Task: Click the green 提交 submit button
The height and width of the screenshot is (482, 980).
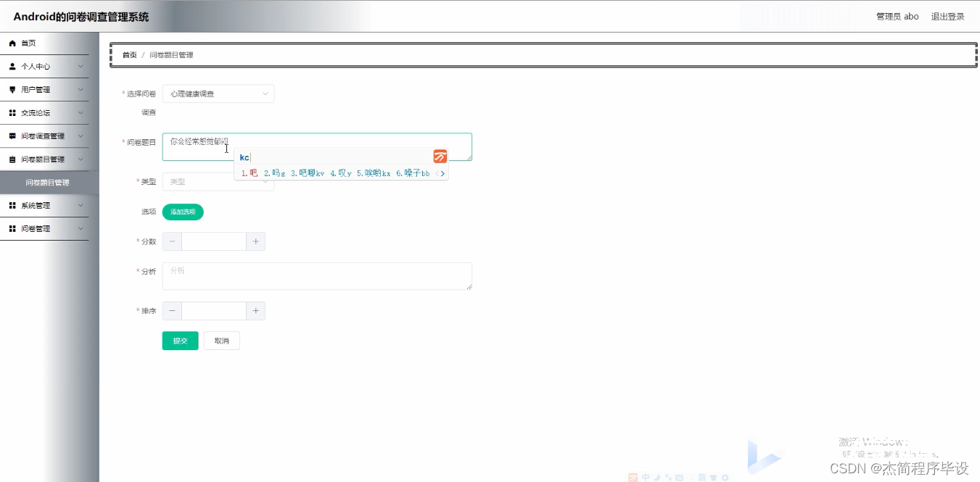Action: coord(180,341)
